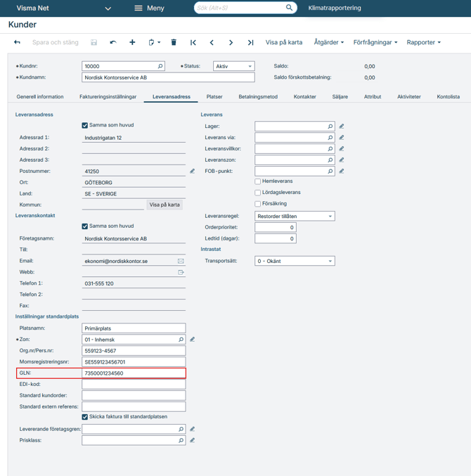Open the Kontakter tab
Screen dimensions: 471x476
(304, 97)
